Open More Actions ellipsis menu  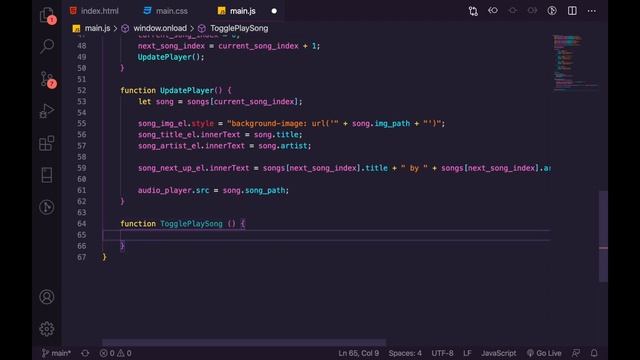pos(592,11)
